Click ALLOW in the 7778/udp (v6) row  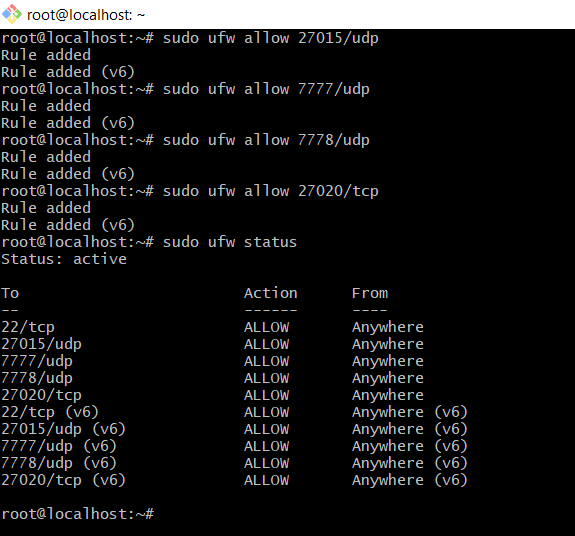(x=266, y=463)
